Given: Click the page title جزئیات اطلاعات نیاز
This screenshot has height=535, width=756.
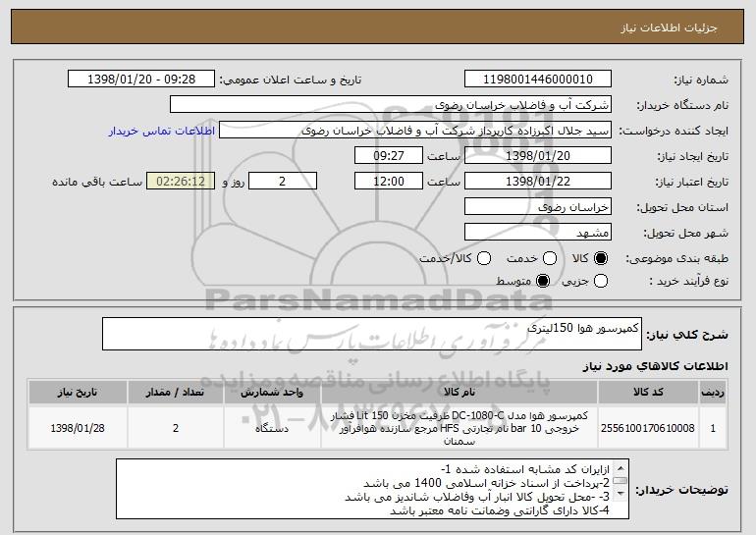Looking at the screenshot, I should [x=669, y=27].
